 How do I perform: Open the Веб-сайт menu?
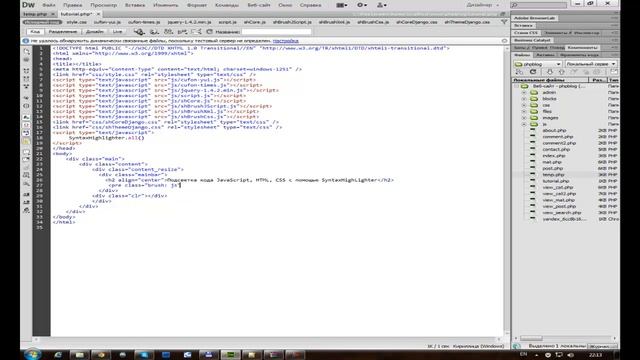pyautogui.click(x=259, y=5)
